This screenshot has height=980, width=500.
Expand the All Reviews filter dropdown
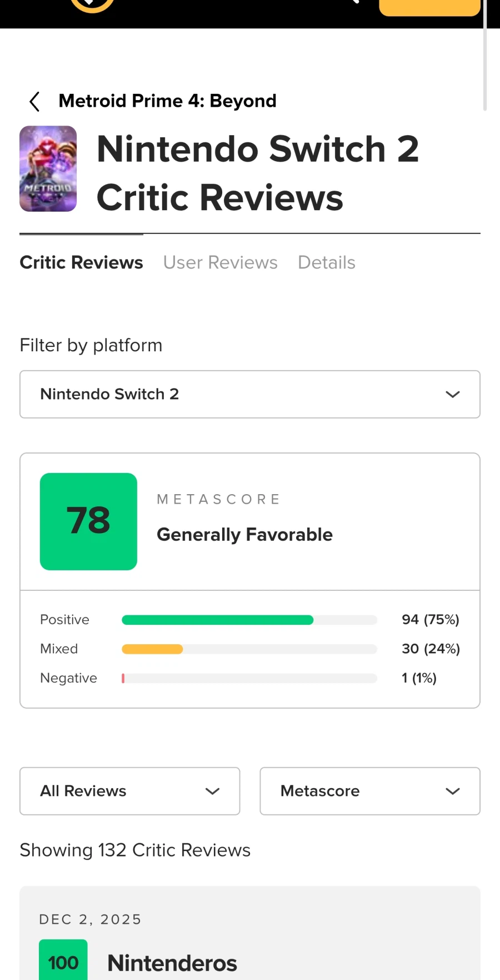pos(129,791)
